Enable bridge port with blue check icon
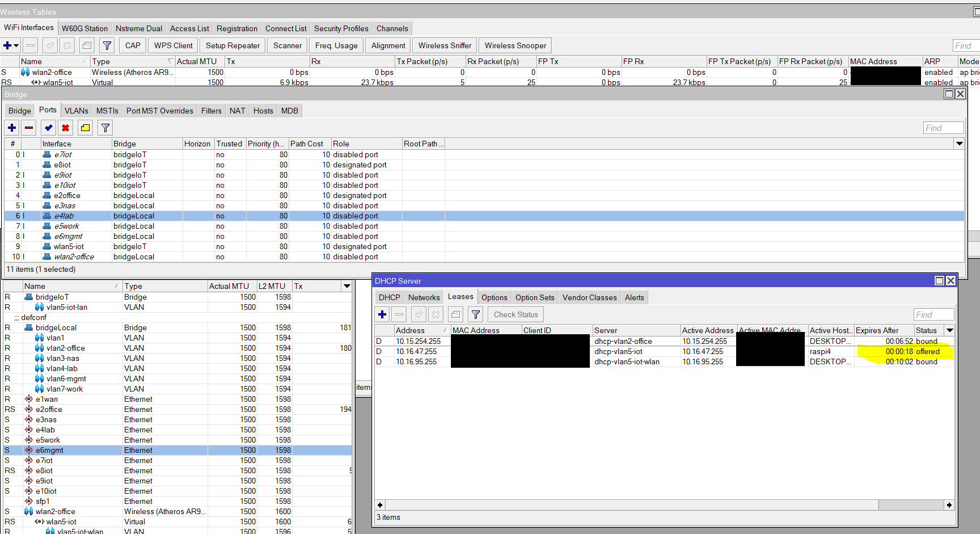Screen dimensions: 980x534 pos(49,128)
